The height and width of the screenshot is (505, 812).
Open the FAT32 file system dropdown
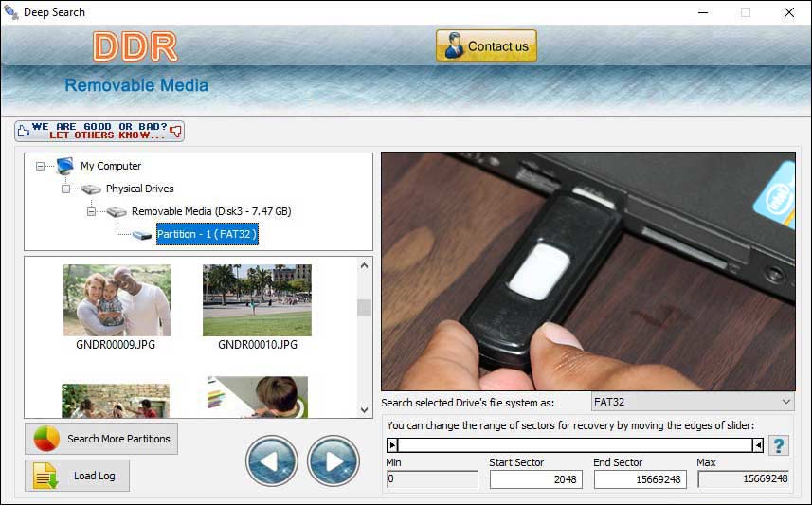[693, 402]
